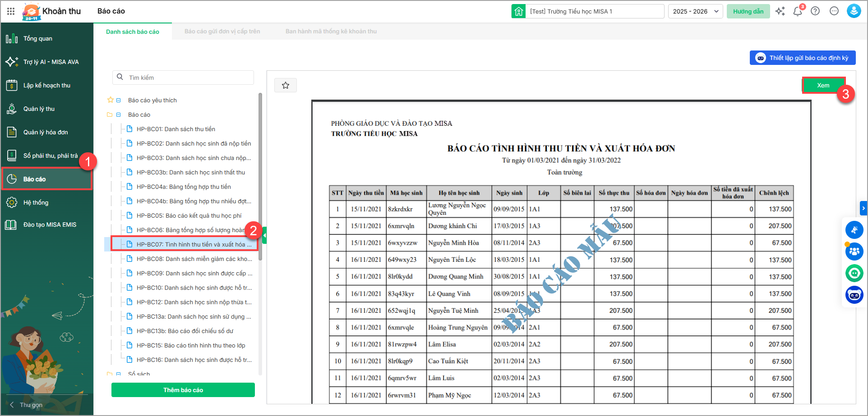Click the Thêm báo cáo button

click(183, 390)
